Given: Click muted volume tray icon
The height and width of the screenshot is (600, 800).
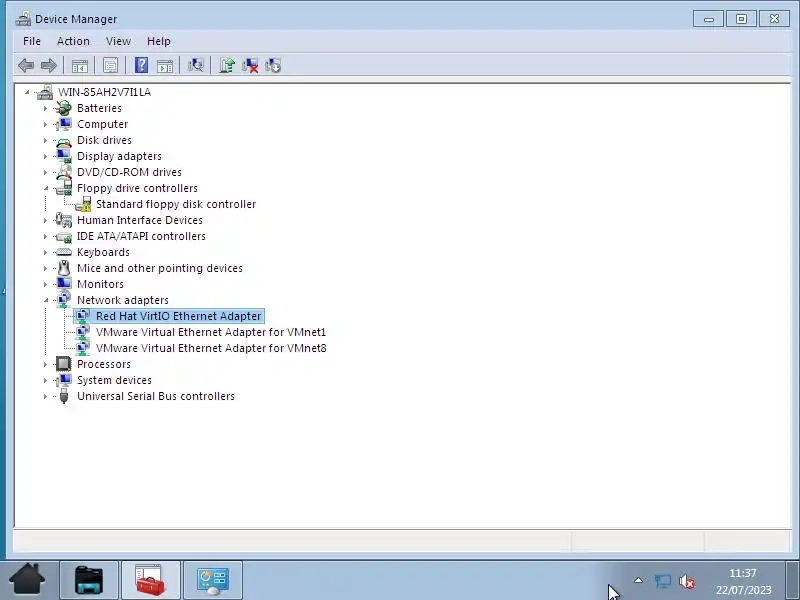Looking at the screenshot, I should [x=686, y=581].
